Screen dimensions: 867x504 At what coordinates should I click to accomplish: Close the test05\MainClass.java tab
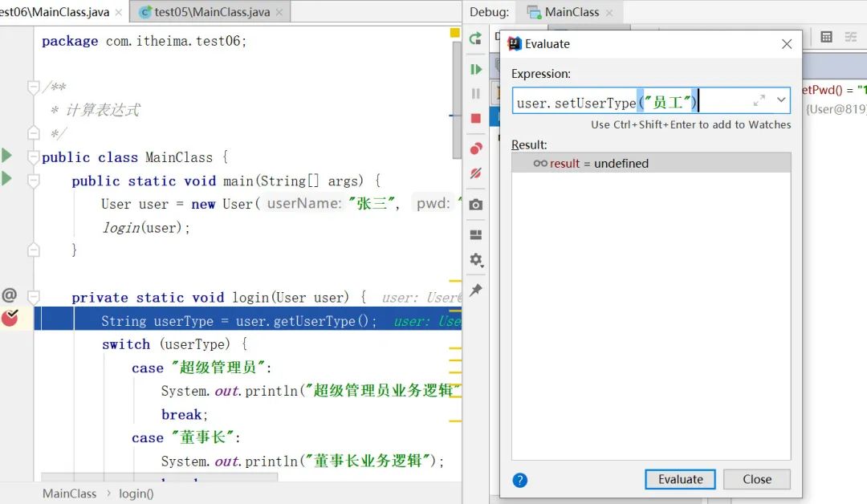(x=279, y=12)
